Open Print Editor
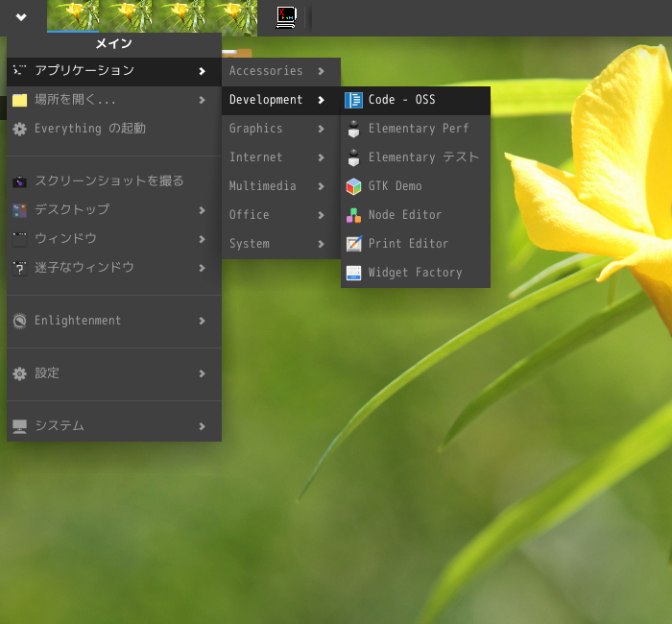This screenshot has height=624, width=672. [x=416, y=244]
